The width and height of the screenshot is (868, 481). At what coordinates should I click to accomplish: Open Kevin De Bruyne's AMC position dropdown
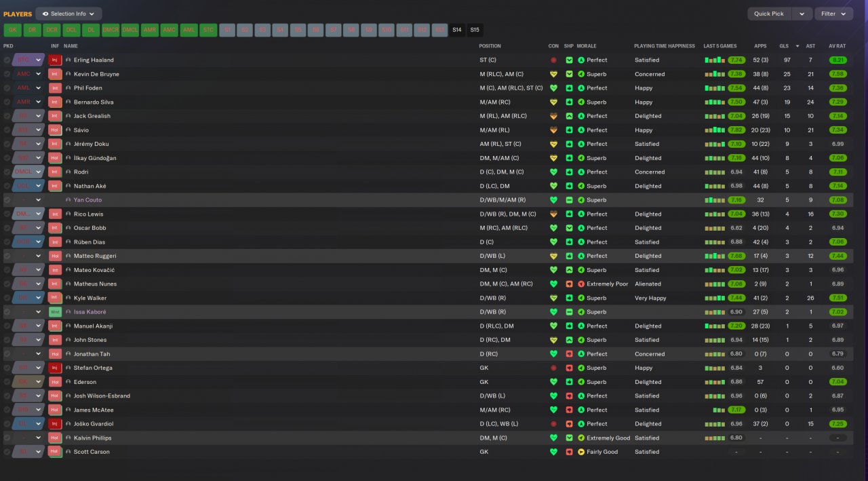[28, 74]
